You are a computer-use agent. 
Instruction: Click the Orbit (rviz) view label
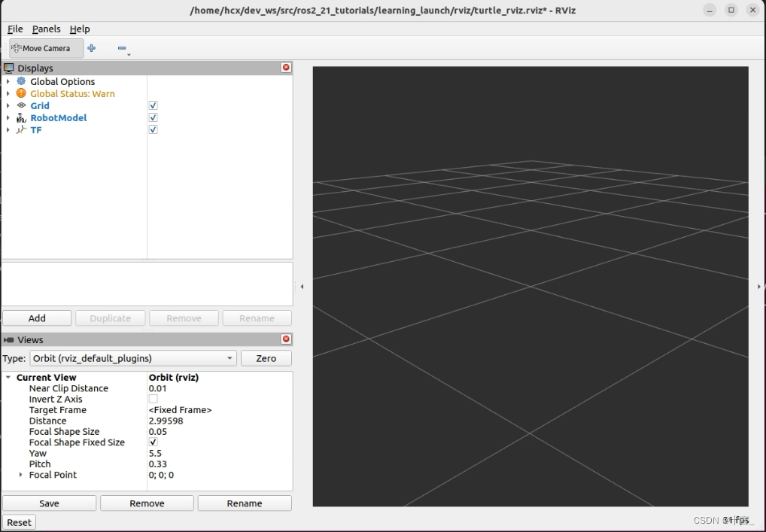[173, 377]
